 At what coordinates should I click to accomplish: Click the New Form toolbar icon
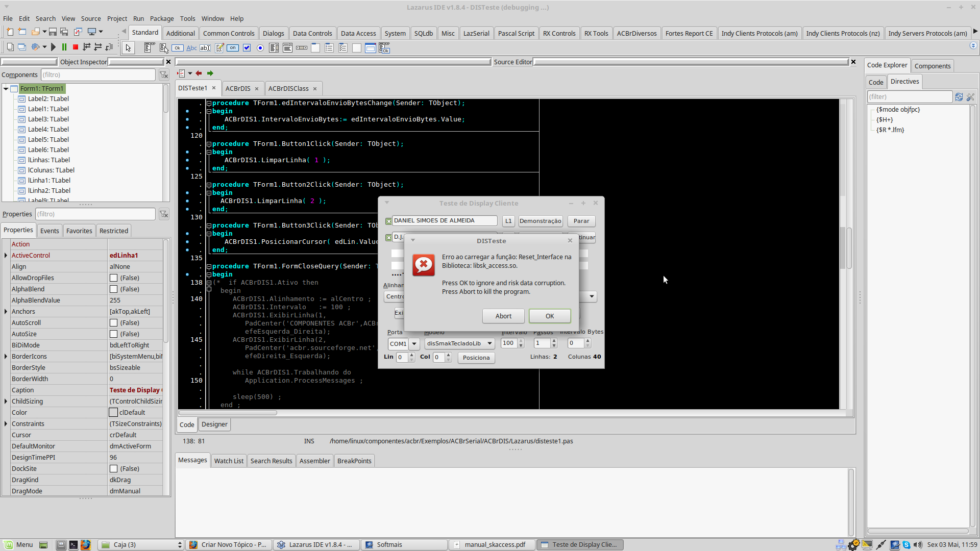pos(22,32)
